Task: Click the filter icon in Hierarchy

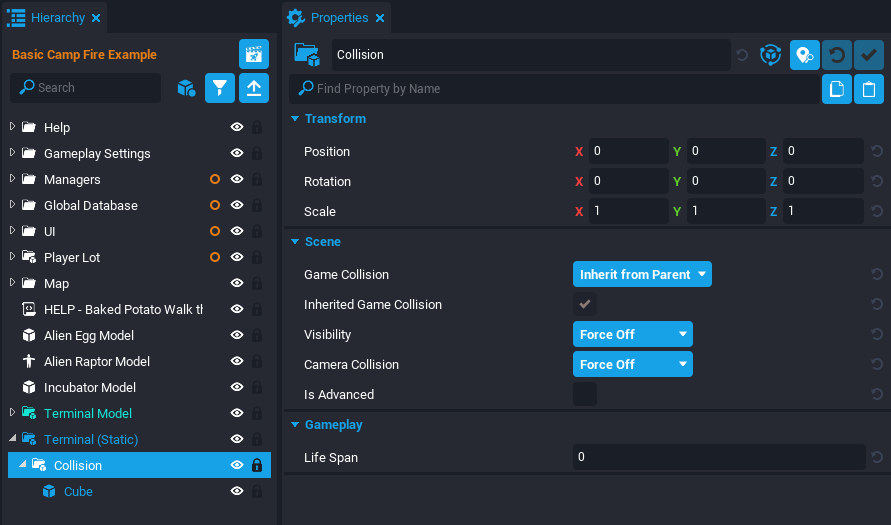Action: (220, 88)
